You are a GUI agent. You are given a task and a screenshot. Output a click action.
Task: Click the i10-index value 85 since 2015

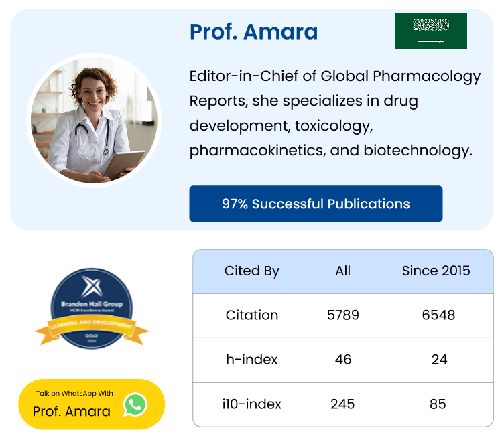[x=438, y=404]
